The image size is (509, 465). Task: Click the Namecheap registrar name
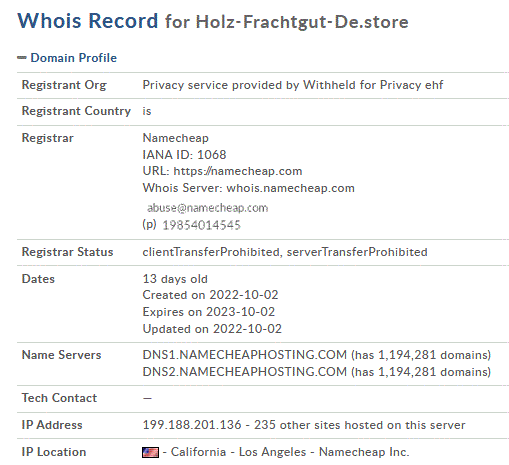[176, 138]
